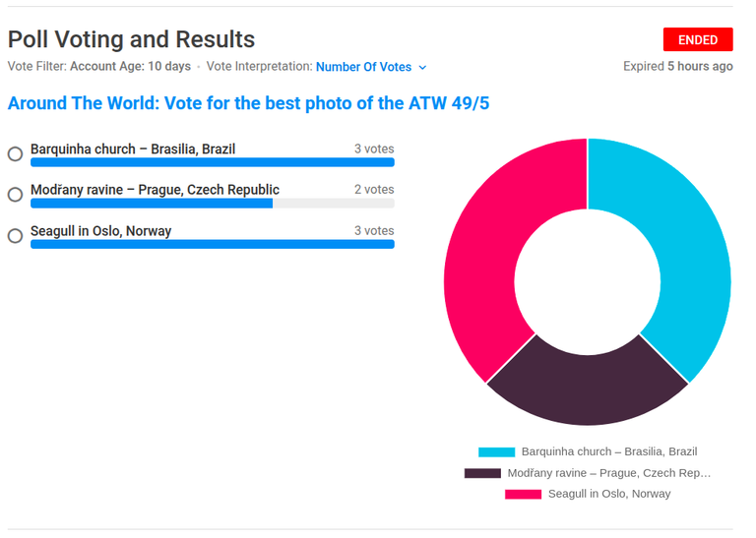Click the Barquinha church option label
The image size is (756, 538).
pos(133,149)
